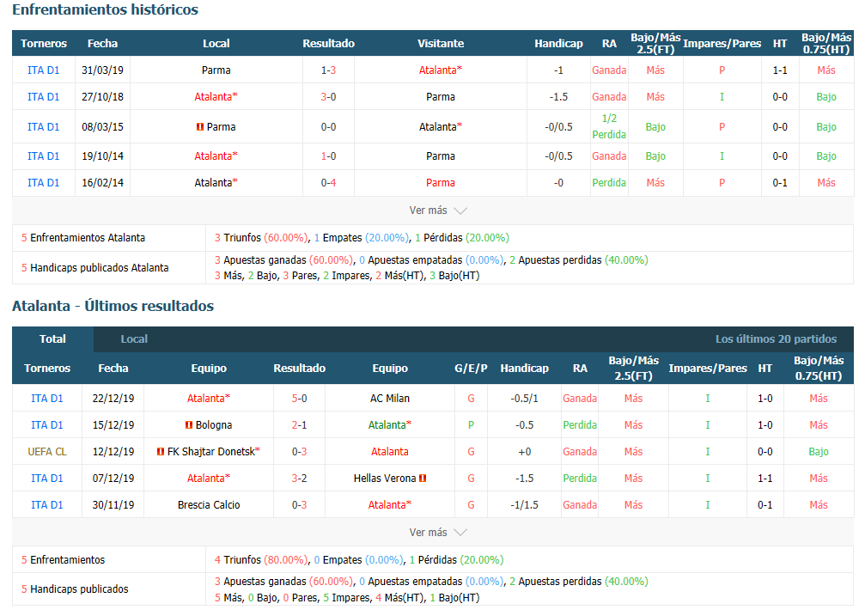The width and height of the screenshot is (865, 616).
Task: Select Bologna team name
Action: [214, 425]
